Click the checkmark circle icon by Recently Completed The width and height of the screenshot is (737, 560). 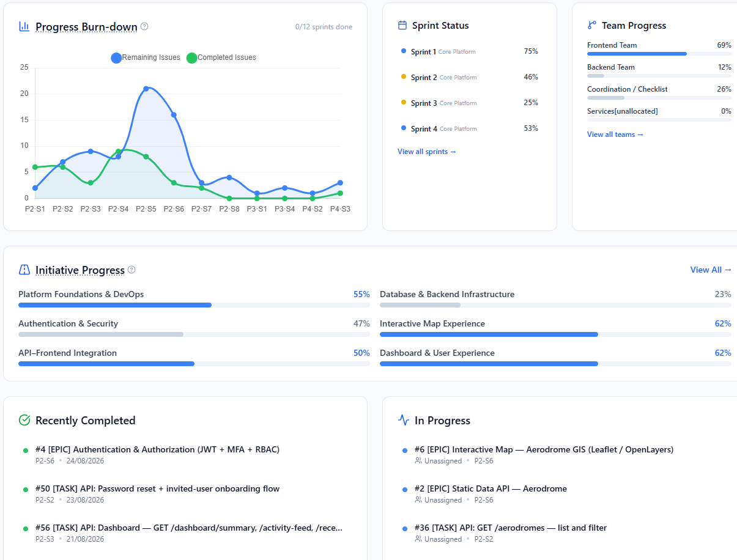pos(24,420)
